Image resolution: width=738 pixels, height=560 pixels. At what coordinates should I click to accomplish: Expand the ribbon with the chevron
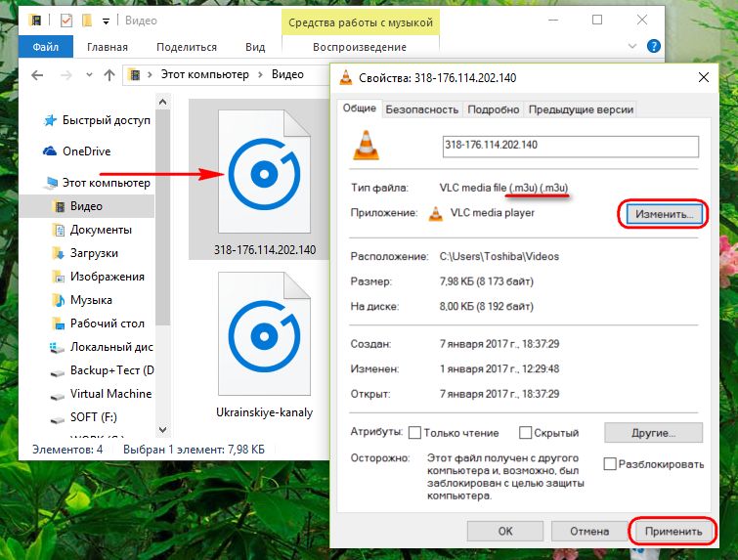coord(632,46)
